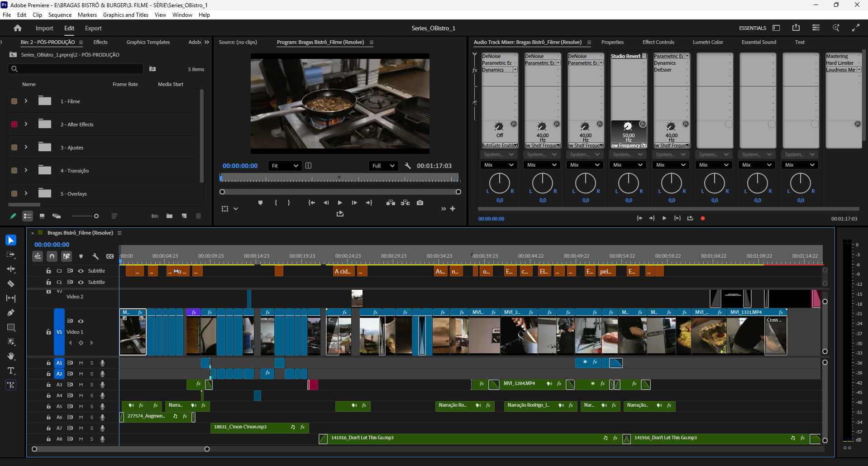Toggle Snap in the timeline

[52, 256]
